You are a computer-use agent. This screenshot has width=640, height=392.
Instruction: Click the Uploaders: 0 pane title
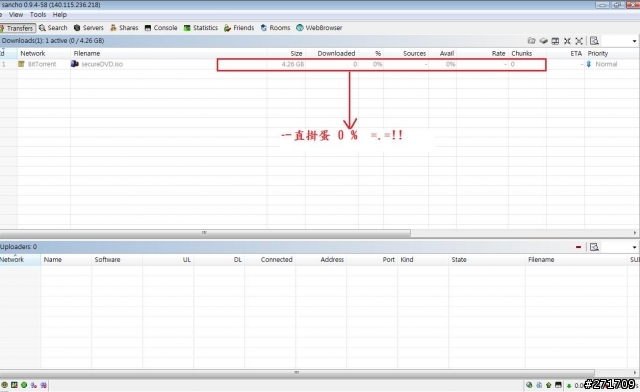pyautogui.click(x=18, y=247)
